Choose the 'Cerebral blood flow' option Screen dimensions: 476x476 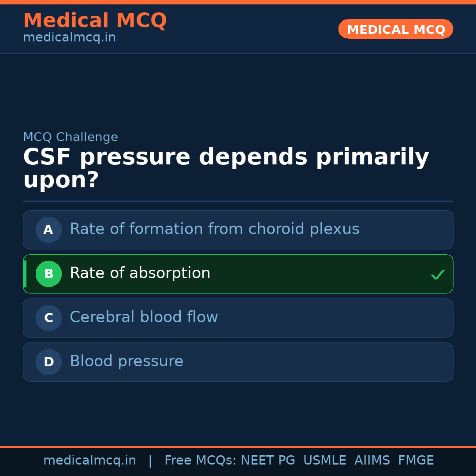pos(144,317)
